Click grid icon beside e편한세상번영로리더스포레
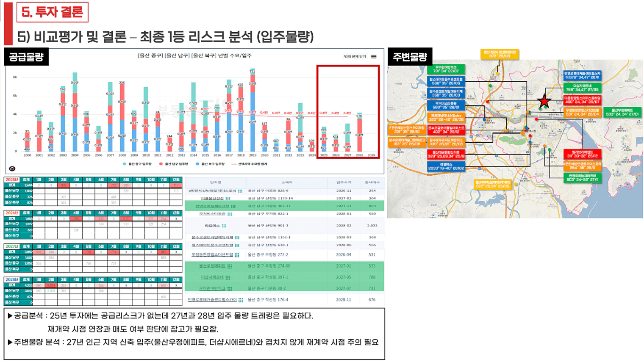Screen dimensions: 644x362 click(x=240, y=191)
